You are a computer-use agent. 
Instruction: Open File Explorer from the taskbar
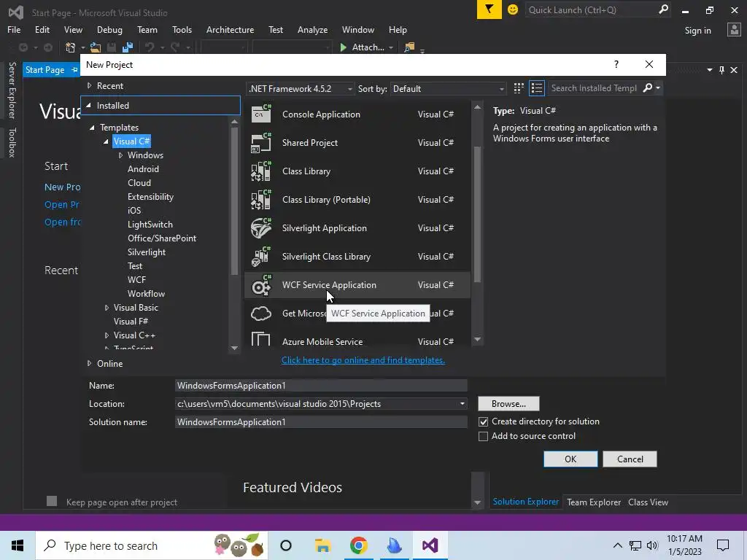point(322,545)
